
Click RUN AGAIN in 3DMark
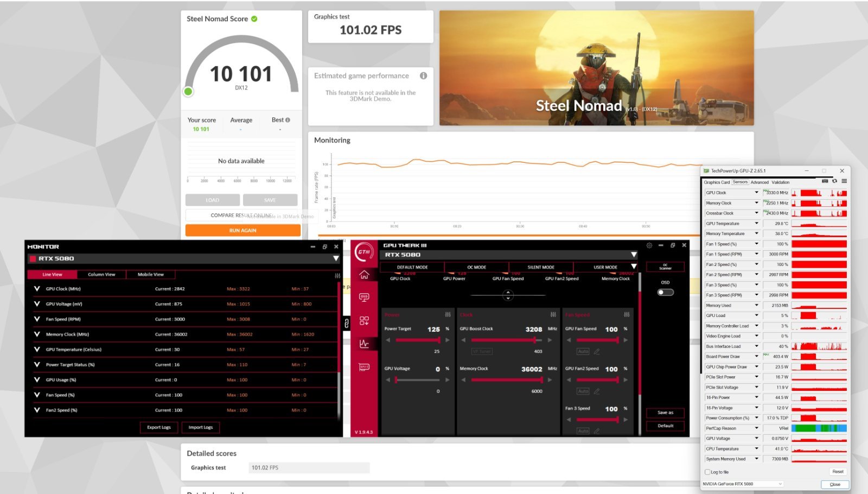pyautogui.click(x=242, y=231)
